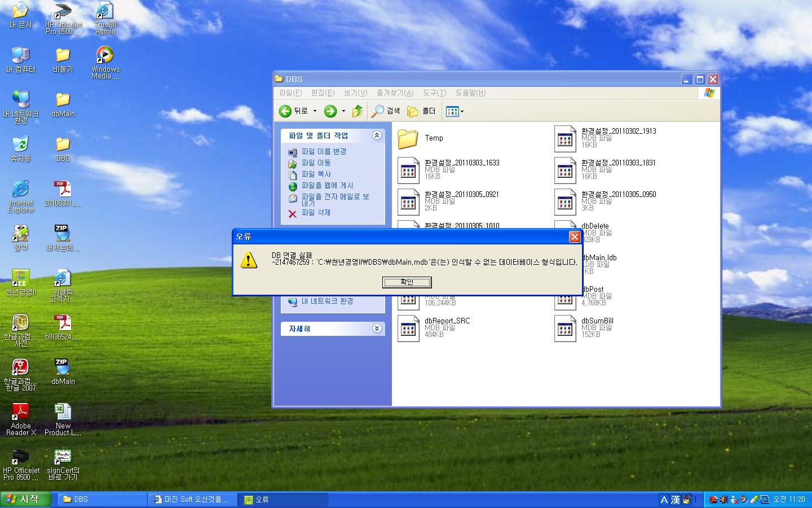Screen dimensions: 812x508
Task: Click 파일을 웹에 게시 link
Action: pyautogui.click(x=327, y=186)
